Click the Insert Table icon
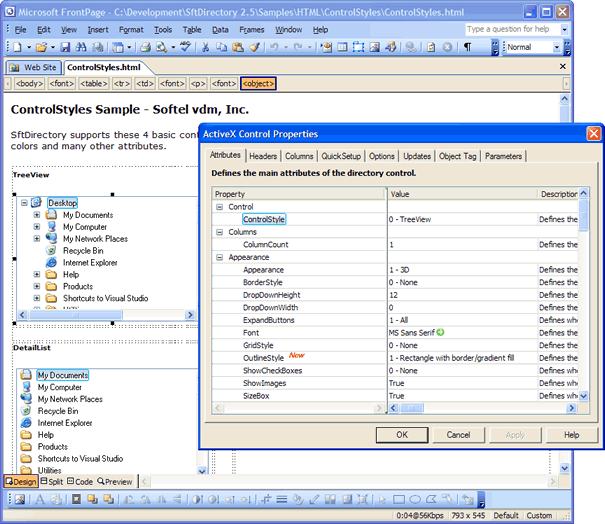 click(342, 47)
